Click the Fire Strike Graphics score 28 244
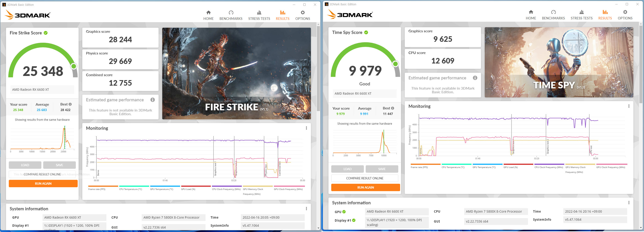Image resolution: width=644 pixels, height=232 pixels. tap(120, 39)
